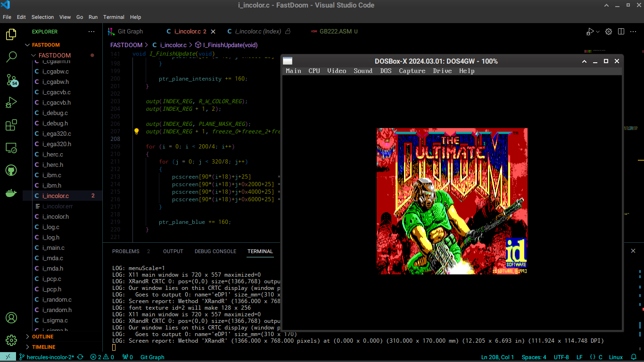
Task: Click Git Graph button in status bar
Action: click(x=152, y=357)
